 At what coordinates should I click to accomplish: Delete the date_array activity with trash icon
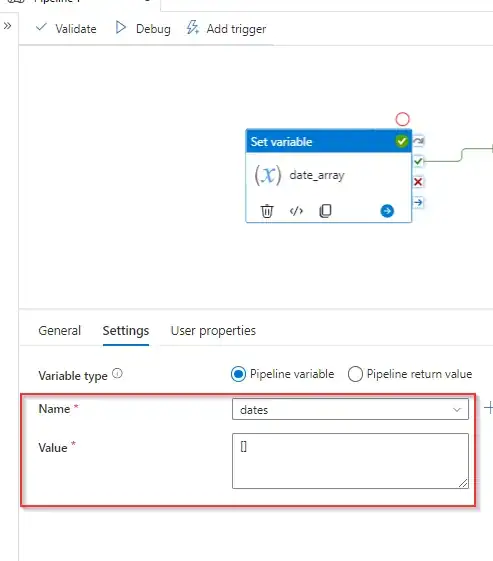[267, 211]
